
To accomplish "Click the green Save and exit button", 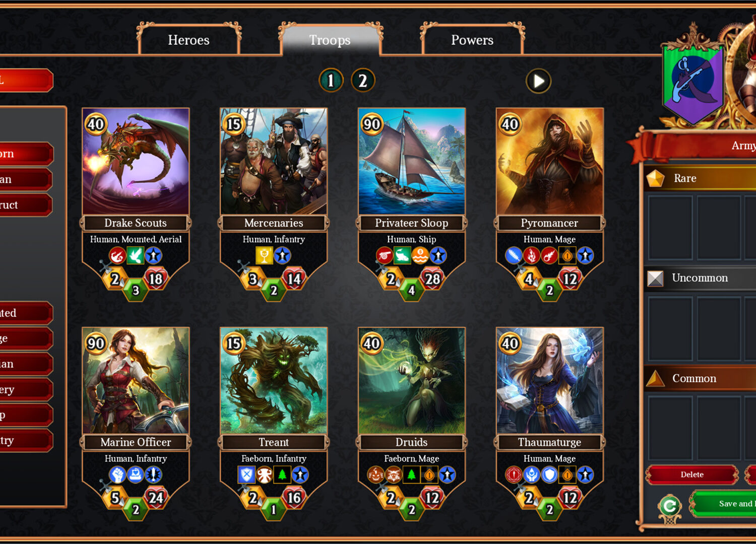I will pos(723,504).
